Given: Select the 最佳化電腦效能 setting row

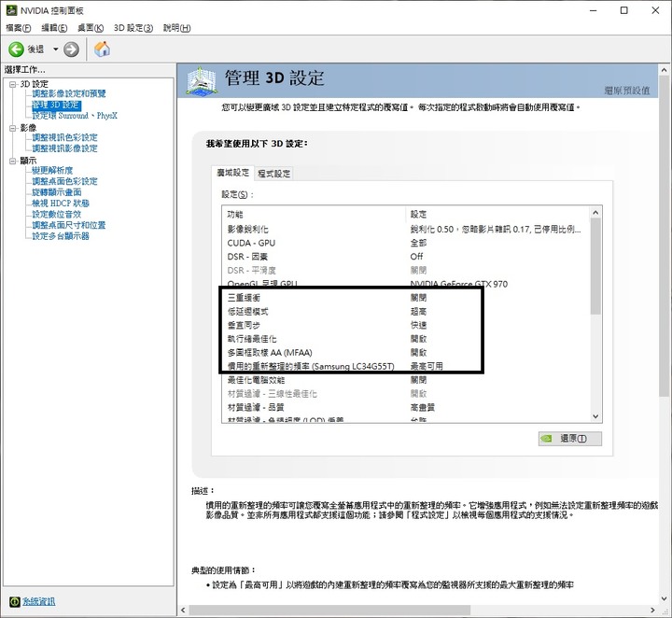Looking at the screenshot, I should 406,380.
